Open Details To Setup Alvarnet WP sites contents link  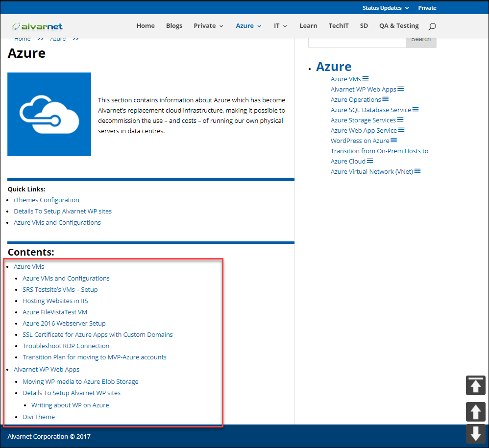[72, 393]
